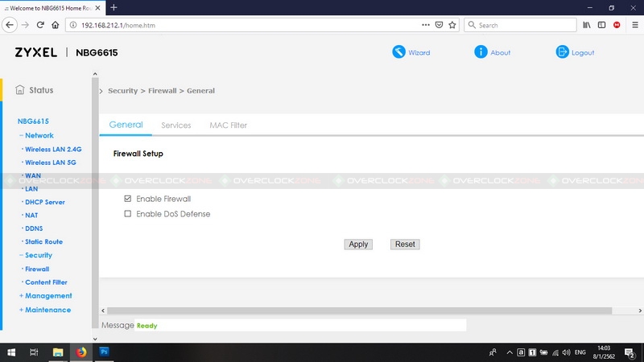Click the taskbar clock
The height and width of the screenshot is (362, 644).
604,352
